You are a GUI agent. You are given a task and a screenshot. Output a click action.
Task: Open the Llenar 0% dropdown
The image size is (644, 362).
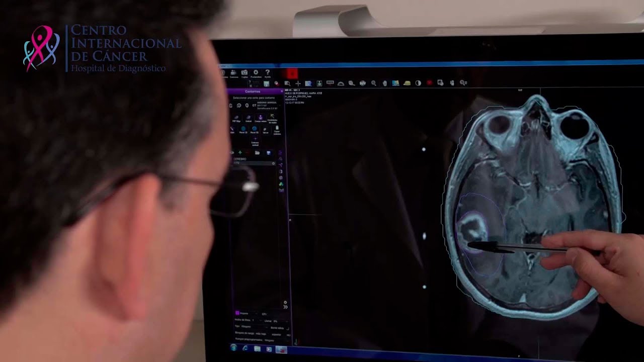(x=281, y=321)
